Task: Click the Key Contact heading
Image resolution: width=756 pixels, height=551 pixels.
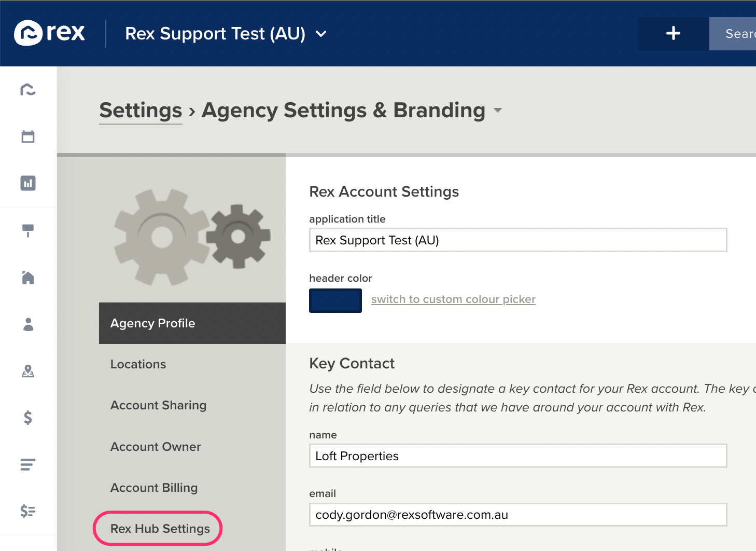Action: pyautogui.click(x=352, y=364)
